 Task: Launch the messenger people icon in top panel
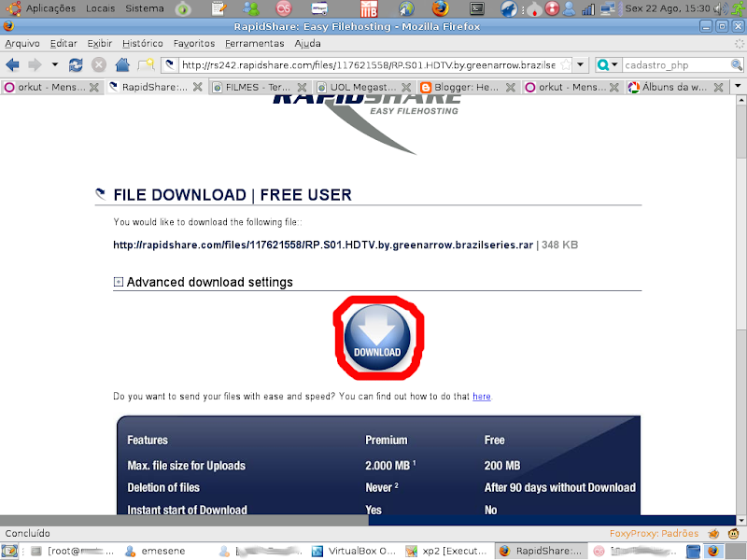pos(250,8)
